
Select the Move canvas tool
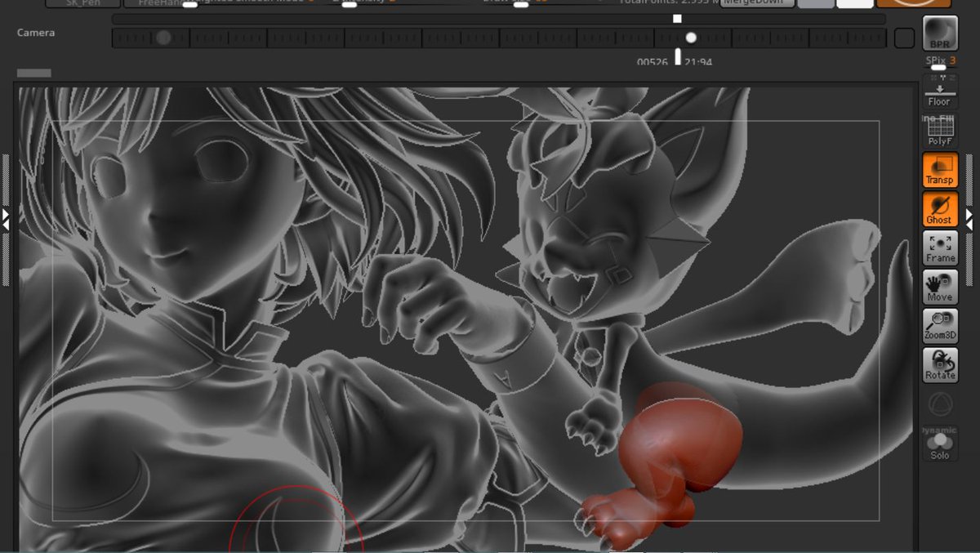940,287
